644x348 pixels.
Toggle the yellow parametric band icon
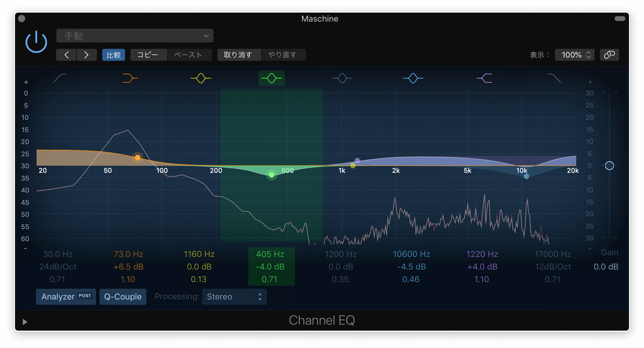tap(201, 78)
